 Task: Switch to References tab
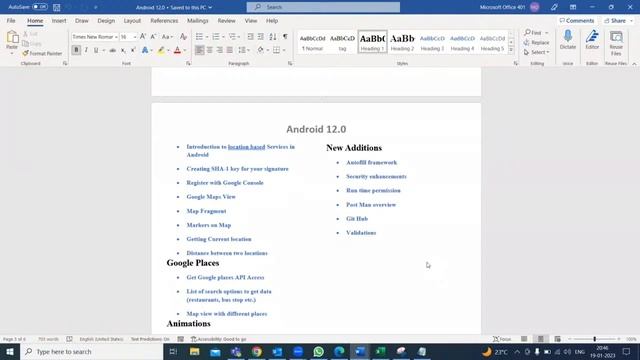tap(164, 20)
